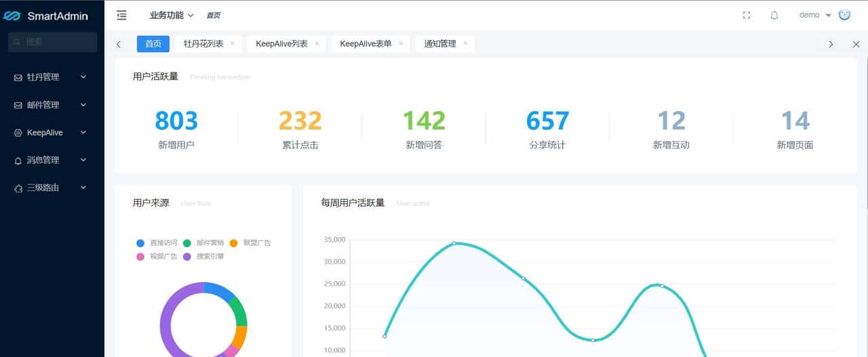868x357 pixels.
Task: Toggle 联盟广告 legend item
Action: 250,243
